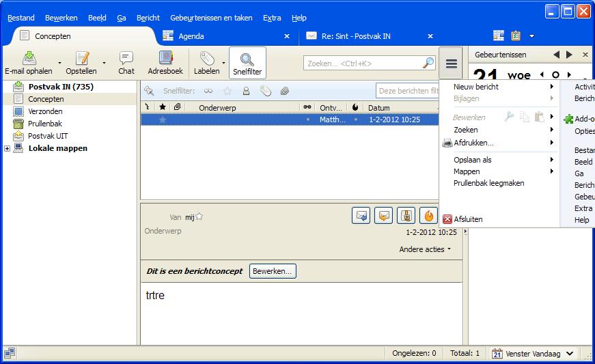595x364 pixels.
Task: Switch to the Agenda tab
Action: pos(191,36)
